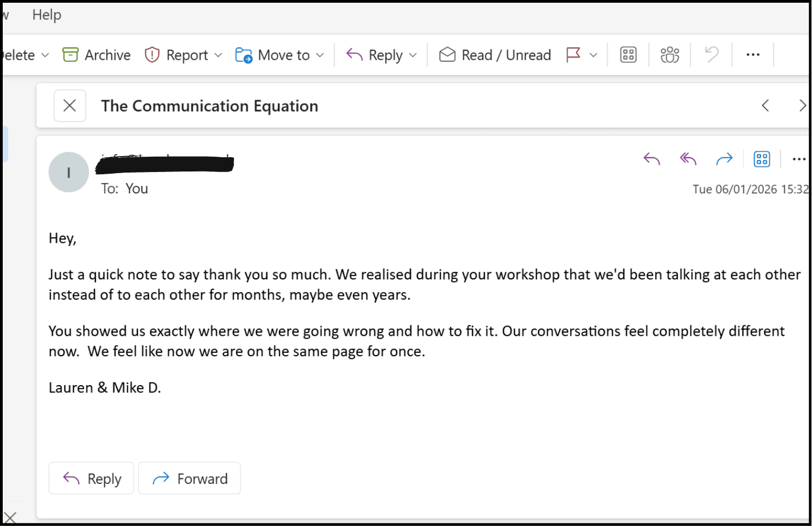Click the Forward button below the message
The height and width of the screenshot is (526, 812).
[x=190, y=478]
